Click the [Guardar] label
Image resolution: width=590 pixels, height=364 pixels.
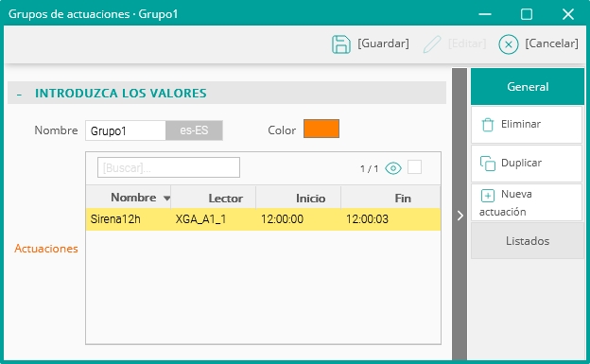[383, 43]
